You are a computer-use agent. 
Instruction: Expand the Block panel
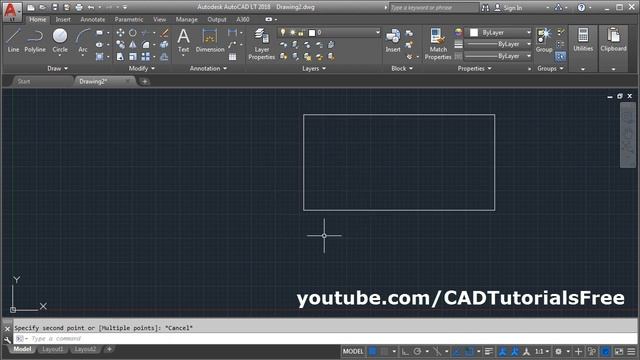pyautogui.click(x=402, y=69)
